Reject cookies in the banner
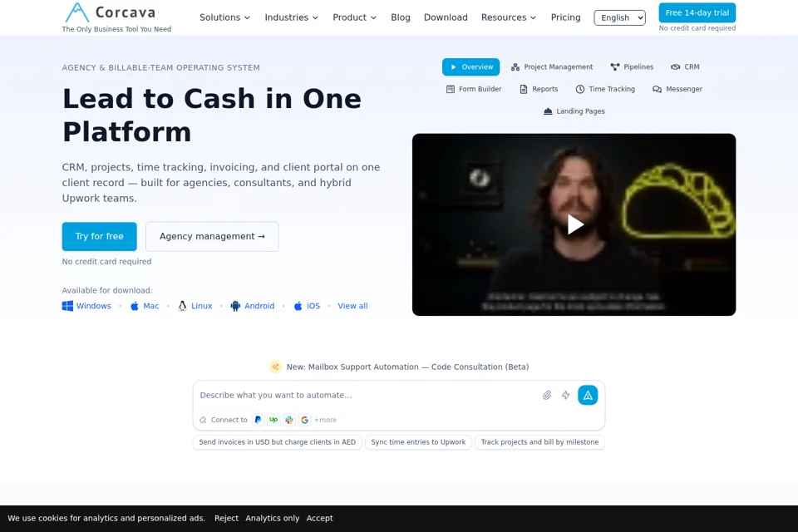 (x=226, y=518)
